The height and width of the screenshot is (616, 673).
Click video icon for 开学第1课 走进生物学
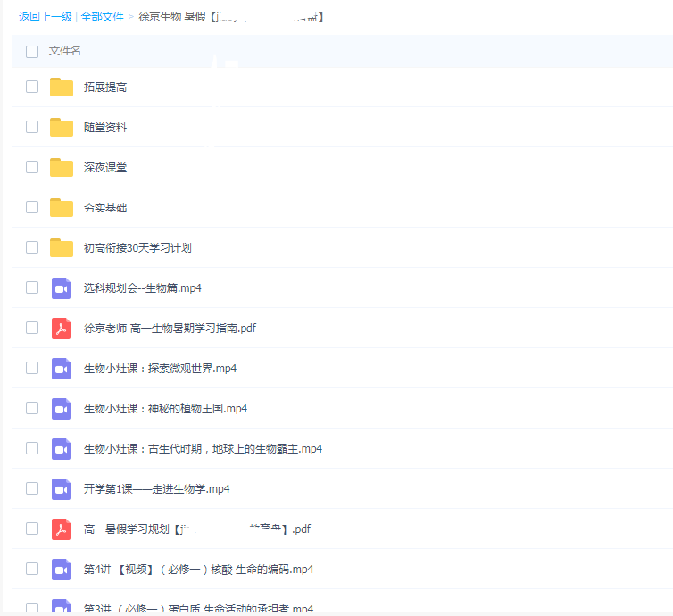point(61,489)
